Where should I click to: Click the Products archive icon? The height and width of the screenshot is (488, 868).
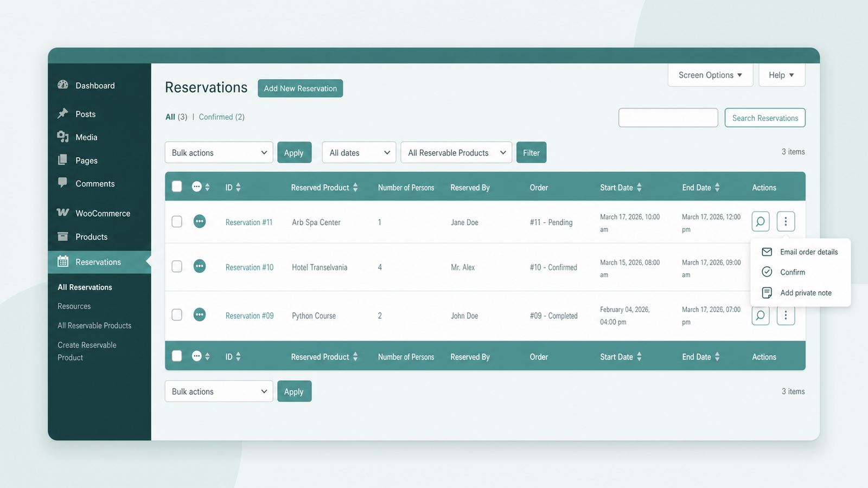pos(63,236)
